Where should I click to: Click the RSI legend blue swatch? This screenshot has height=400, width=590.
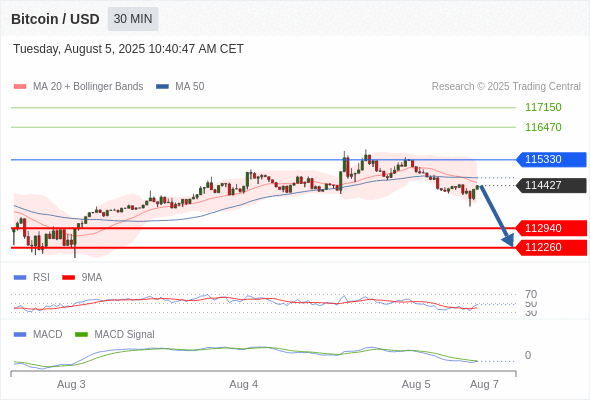pos(20,277)
